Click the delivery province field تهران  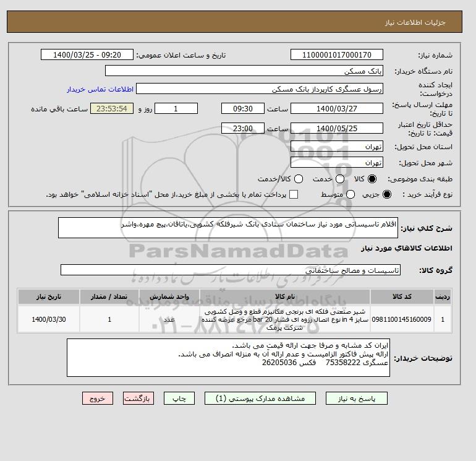pyautogui.click(x=337, y=147)
